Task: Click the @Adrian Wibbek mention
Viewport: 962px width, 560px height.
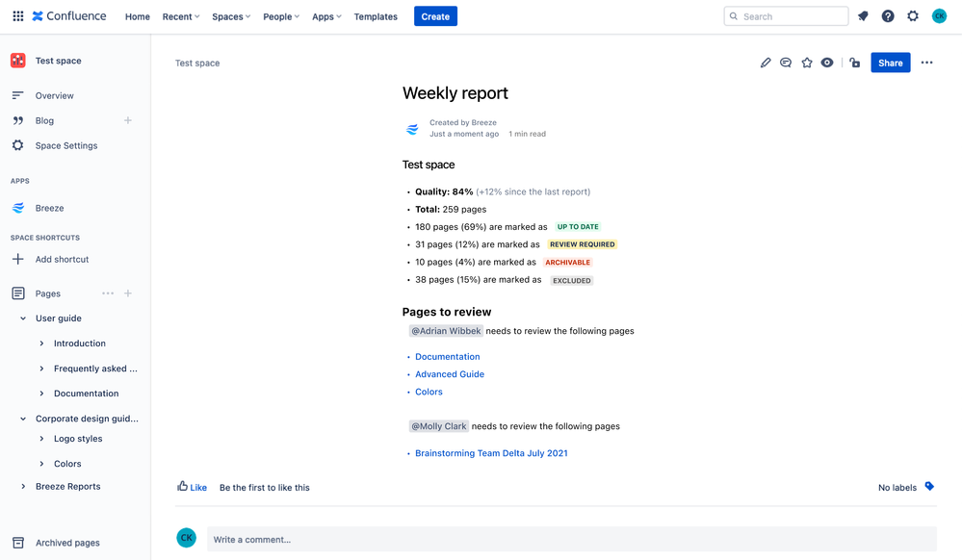Action: click(446, 331)
